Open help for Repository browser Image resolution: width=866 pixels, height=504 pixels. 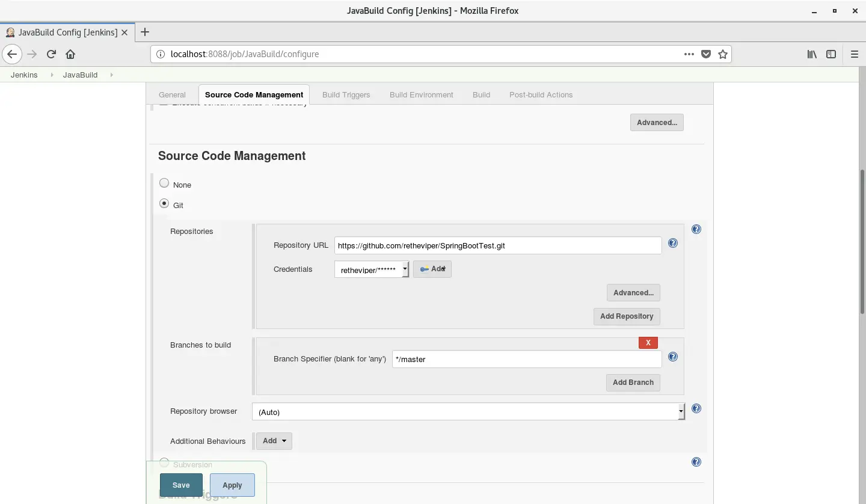pos(696,408)
